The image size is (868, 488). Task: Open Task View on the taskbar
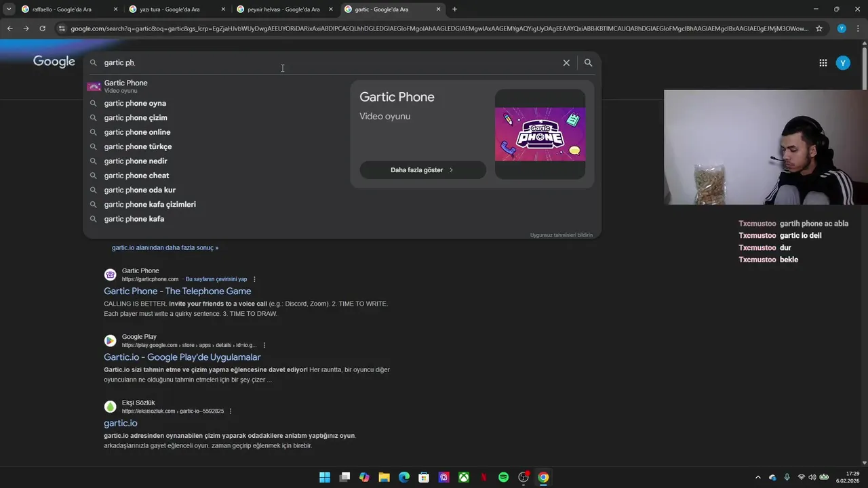[x=344, y=477]
